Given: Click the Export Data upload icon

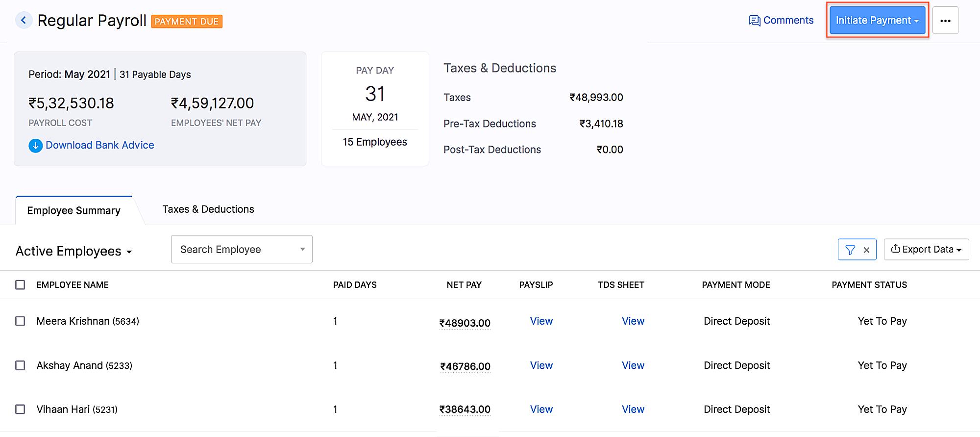Looking at the screenshot, I should (895, 249).
